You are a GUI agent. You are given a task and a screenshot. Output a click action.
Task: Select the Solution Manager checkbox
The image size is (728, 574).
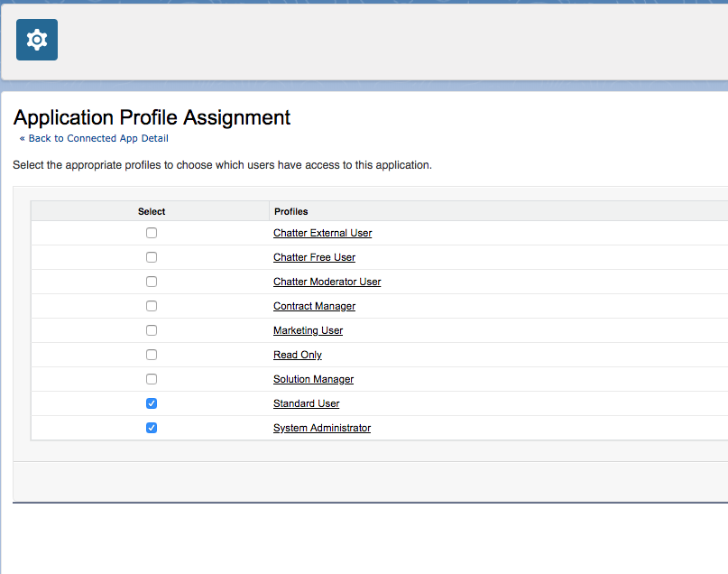(x=152, y=379)
